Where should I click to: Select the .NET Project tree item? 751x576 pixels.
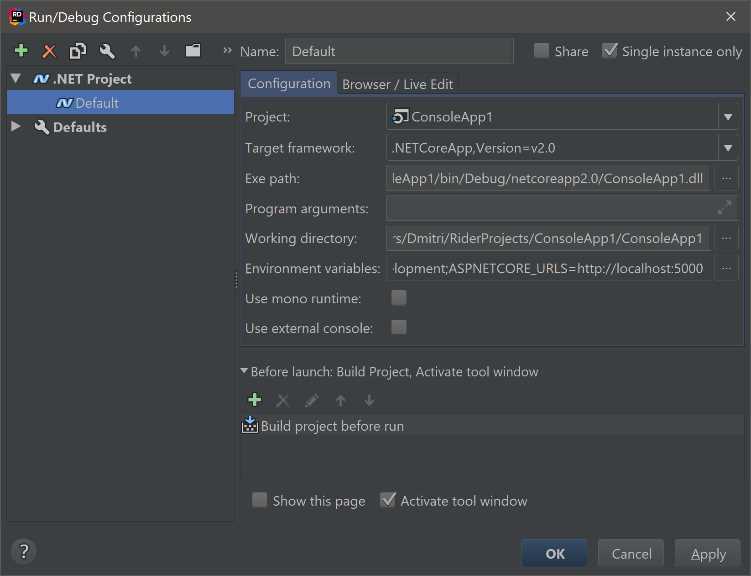pos(82,79)
